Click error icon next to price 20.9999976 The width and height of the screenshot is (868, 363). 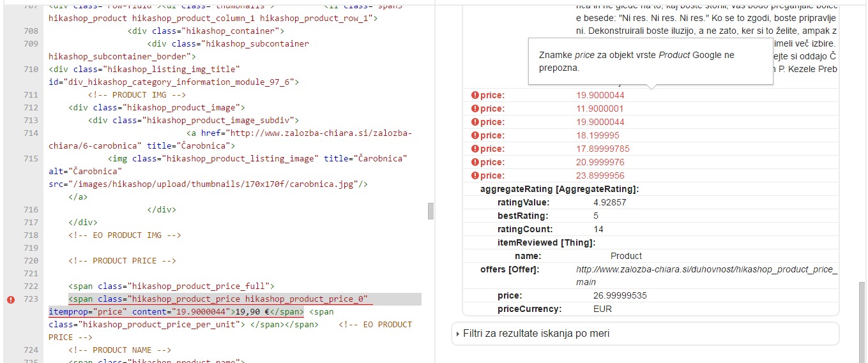point(475,163)
